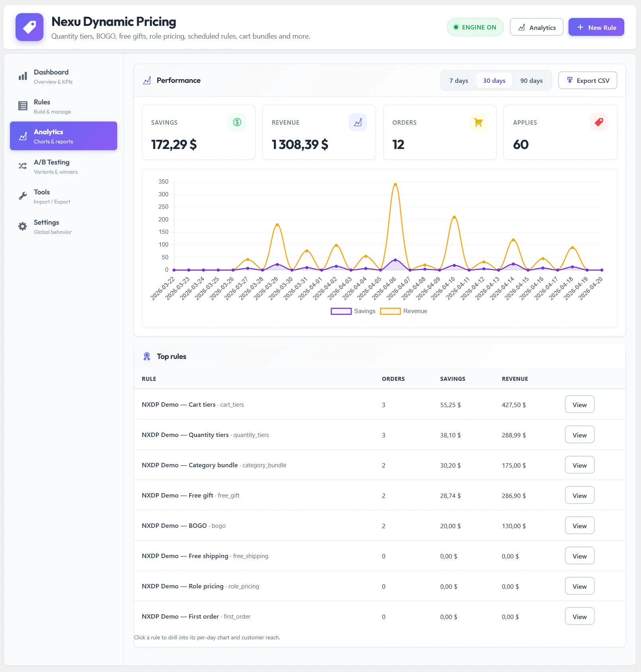This screenshot has width=641, height=672.
Task: Click the Nexu price tag logo icon
Action: [x=29, y=27]
